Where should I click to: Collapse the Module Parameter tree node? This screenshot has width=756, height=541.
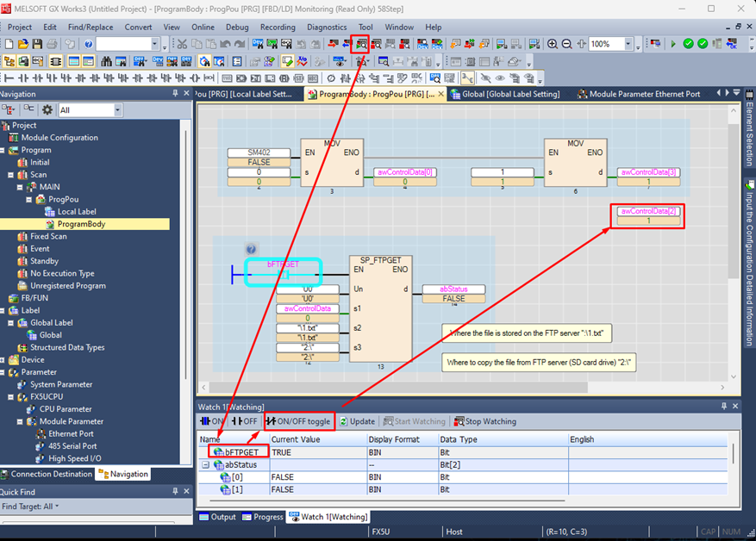20,421
